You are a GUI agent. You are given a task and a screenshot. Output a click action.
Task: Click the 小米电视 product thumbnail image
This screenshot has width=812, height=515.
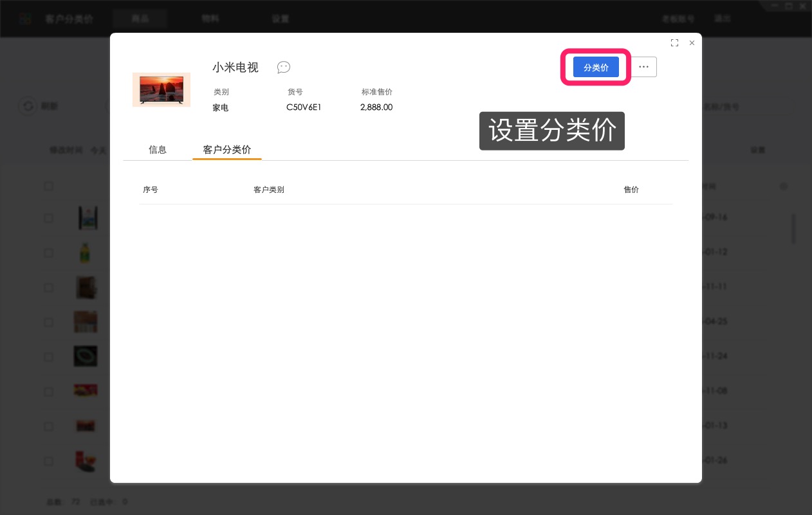tap(161, 90)
